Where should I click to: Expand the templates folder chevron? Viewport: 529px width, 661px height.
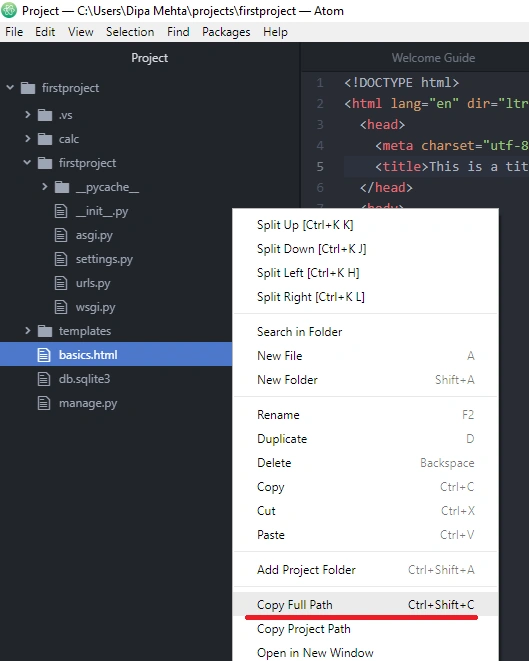(27, 330)
